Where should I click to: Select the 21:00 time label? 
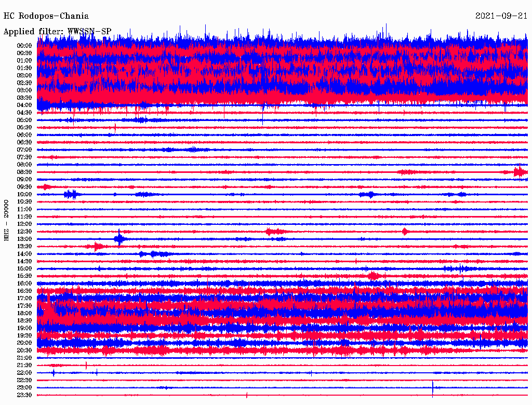pyautogui.click(x=24, y=358)
